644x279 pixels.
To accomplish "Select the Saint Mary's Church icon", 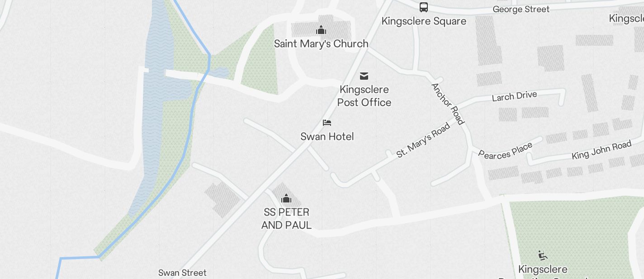I will tap(321, 30).
